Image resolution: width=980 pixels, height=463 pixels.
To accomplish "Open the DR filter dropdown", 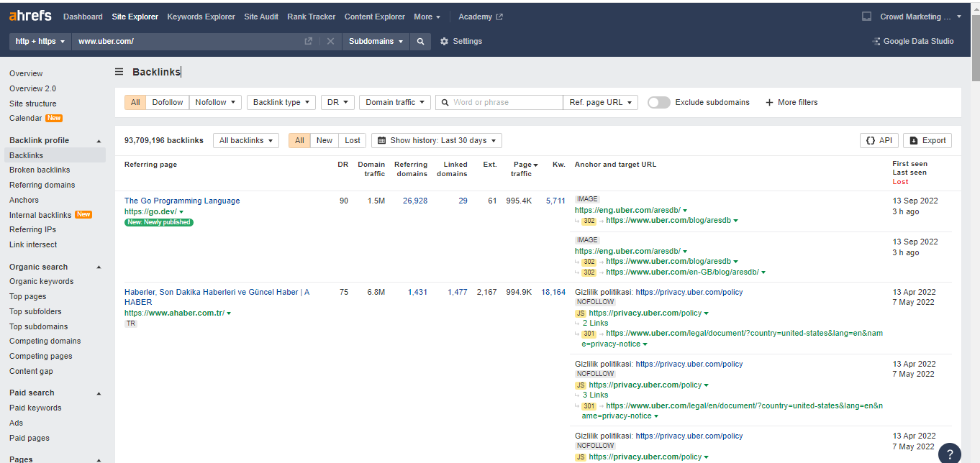I will click(x=337, y=102).
